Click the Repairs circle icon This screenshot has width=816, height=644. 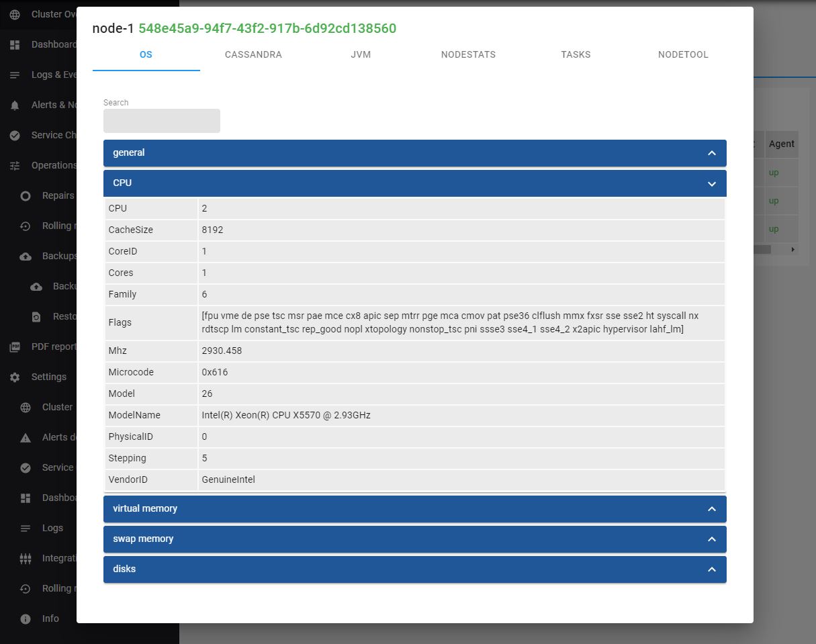tap(26, 196)
